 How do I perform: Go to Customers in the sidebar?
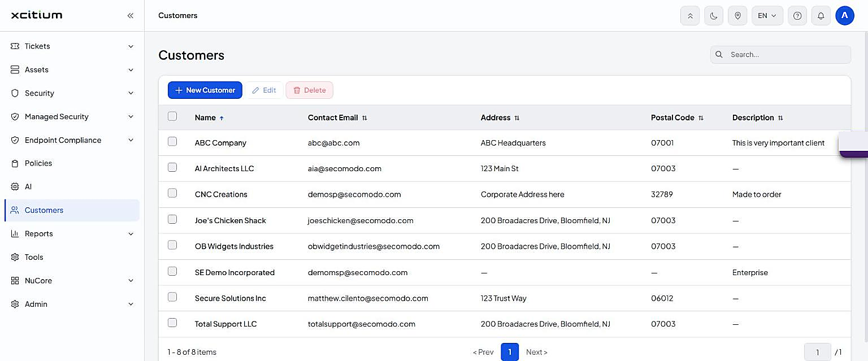(72, 210)
